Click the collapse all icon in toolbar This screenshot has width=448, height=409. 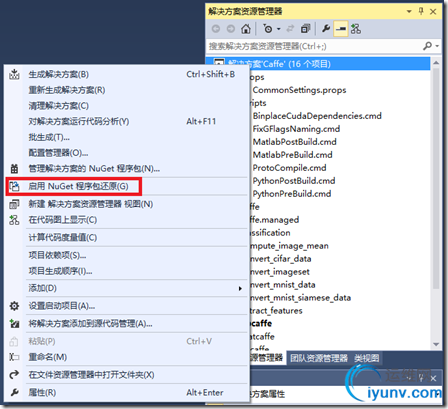pyautogui.click(x=305, y=29)
